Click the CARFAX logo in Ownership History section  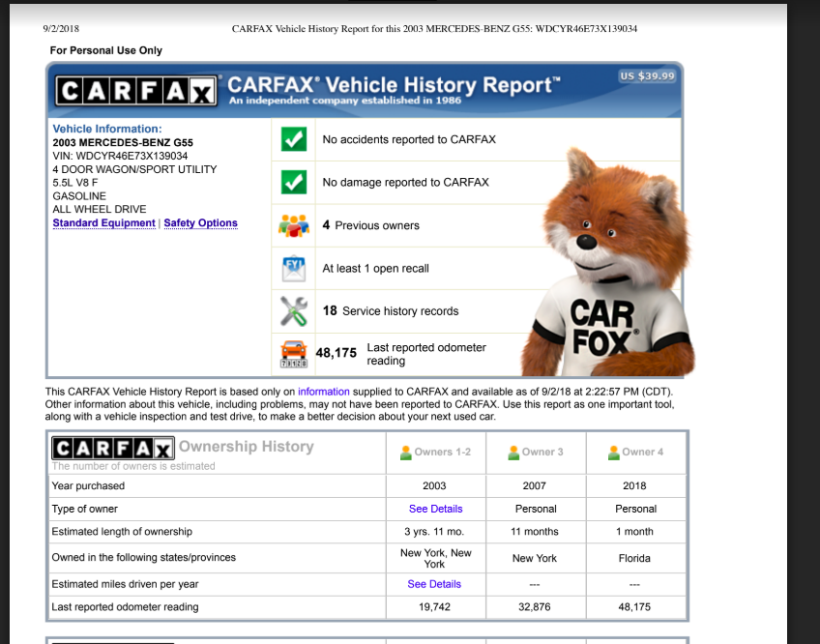(x=113, y=449)
